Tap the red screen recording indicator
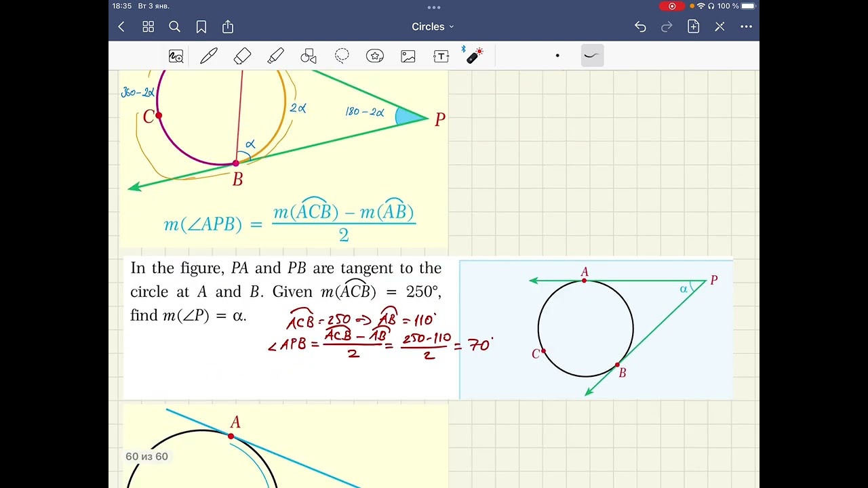This screenshot has width=868, height=488. tap(672, 6)
